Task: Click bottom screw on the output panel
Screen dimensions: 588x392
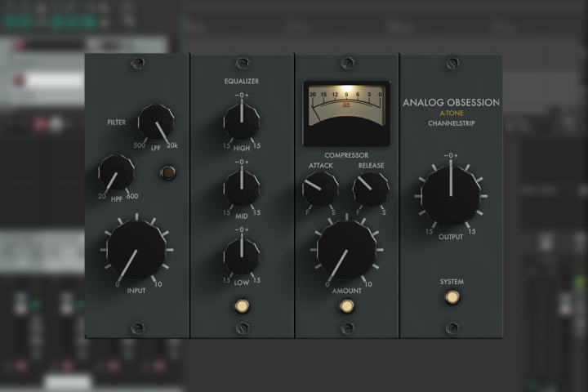Action: click(x=452, y=327)
